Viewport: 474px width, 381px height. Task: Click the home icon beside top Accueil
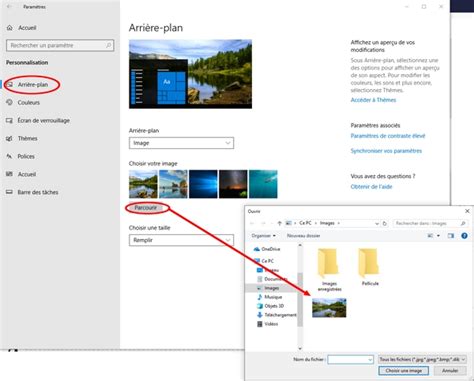[x=10, y=28]
